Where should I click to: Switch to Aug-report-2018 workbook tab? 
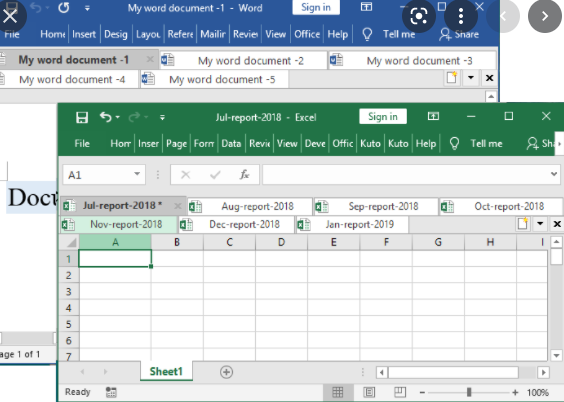tap(250, 206)
